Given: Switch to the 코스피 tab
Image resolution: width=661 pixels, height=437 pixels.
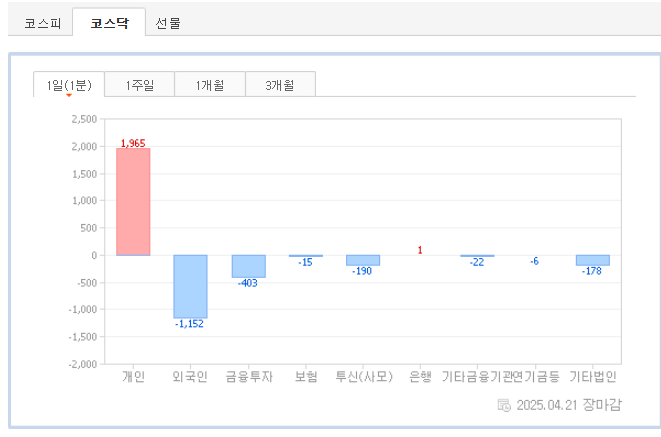Looking at the screenshot, I should point(42,23).
